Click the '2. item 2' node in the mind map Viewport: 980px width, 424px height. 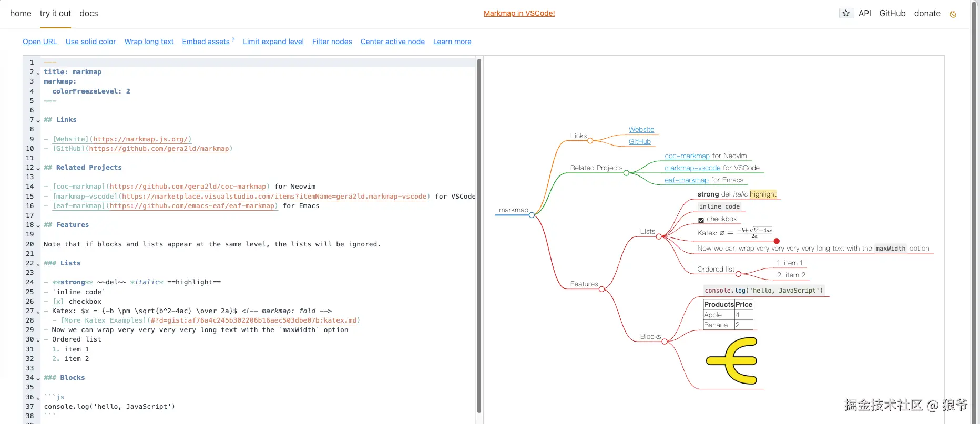point(791,275)
